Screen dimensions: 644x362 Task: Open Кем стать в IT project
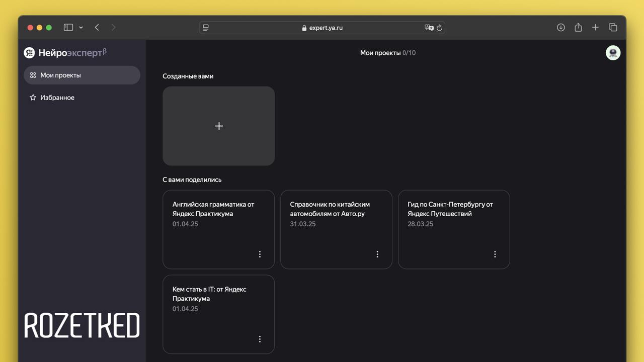(x=219, y=314)
